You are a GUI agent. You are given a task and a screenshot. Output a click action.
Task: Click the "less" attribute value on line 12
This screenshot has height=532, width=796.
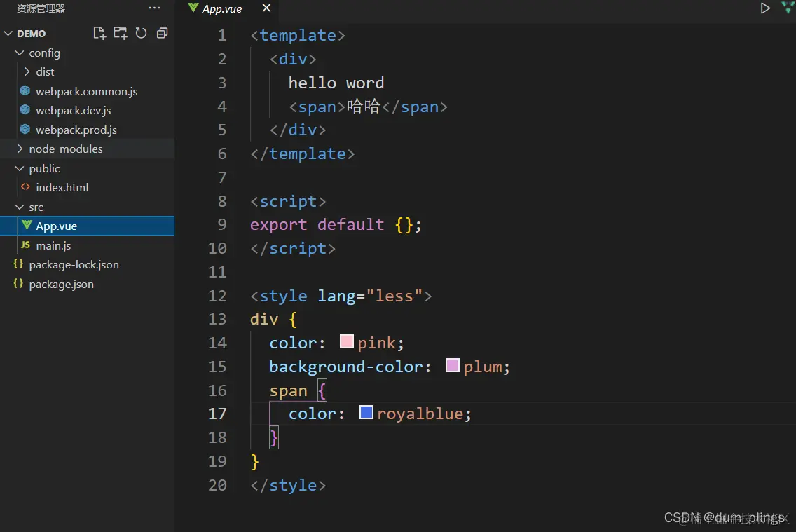(394, 296)
